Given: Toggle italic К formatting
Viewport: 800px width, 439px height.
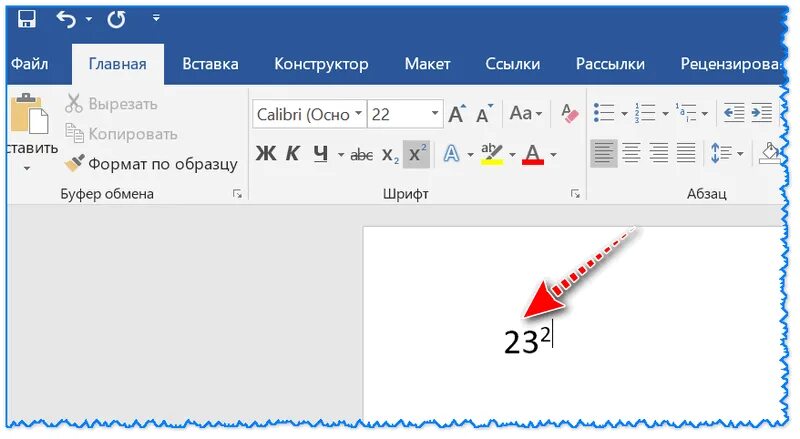Looking at the screenshot, I should pyautogui.click(x=292, y=153).
